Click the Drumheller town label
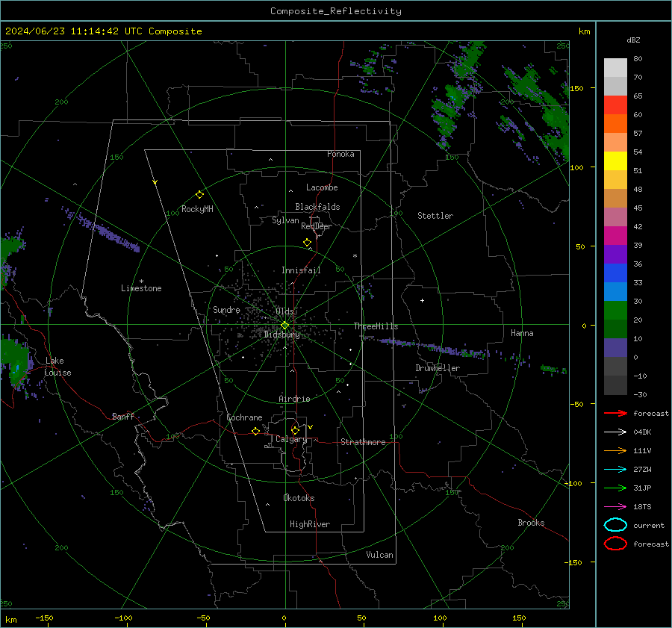The height and width of the screenshot is (628, 672). pyautogui.click(x=438, y=368)
